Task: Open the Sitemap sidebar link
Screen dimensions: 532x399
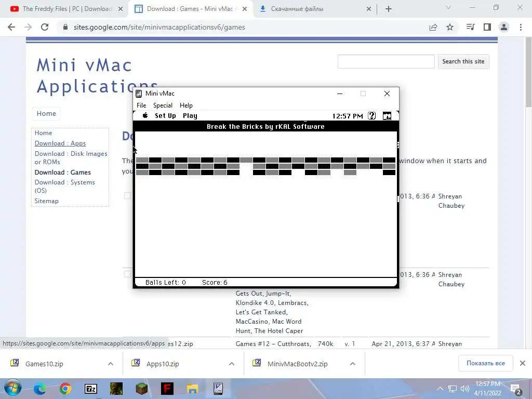Action: (46, 201)
